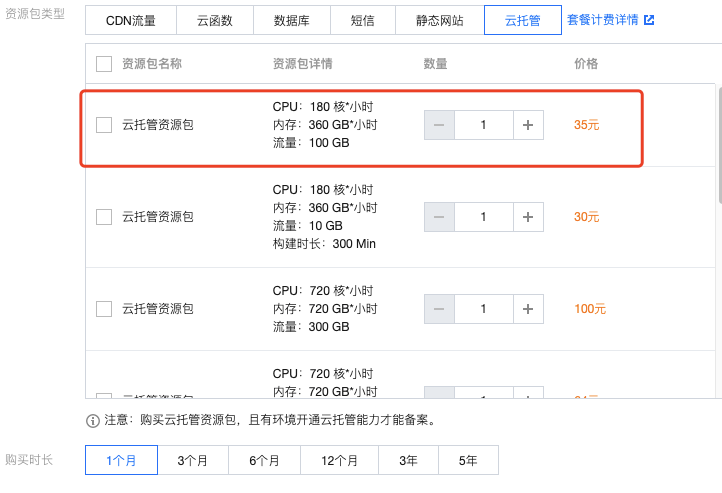This screenshot has width=722, height=493.
Task: Increase quantity of the 30元 package
Action: (x=528, y=217)
